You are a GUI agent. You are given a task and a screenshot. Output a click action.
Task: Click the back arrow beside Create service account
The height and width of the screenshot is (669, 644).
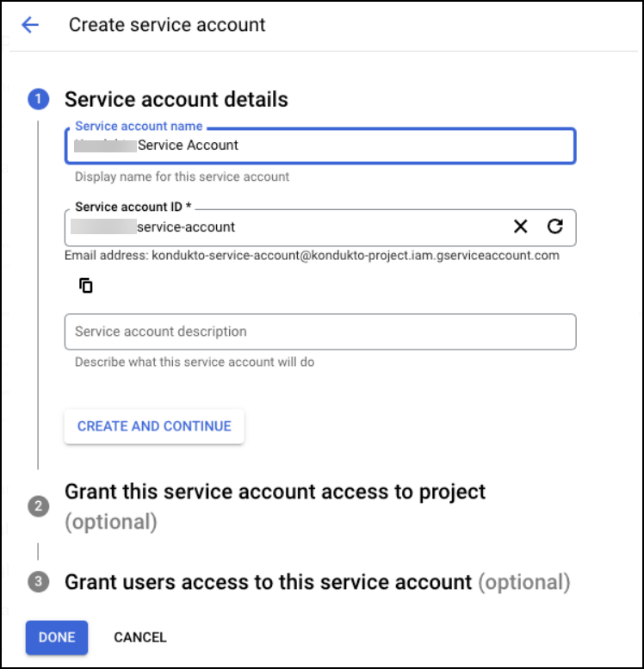[30, 25]
